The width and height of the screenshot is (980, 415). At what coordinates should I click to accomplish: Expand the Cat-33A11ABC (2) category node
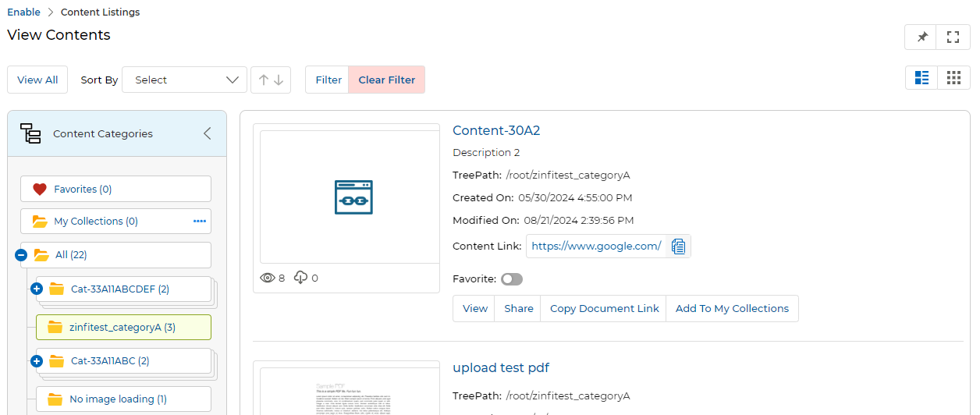[x=36, y=360]
